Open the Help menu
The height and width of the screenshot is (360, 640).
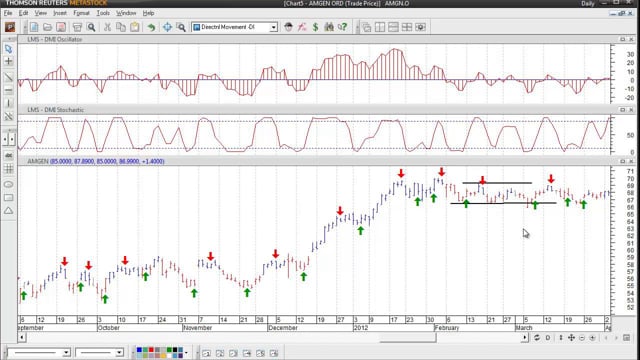pyautogui.click(x=149, y=13)
